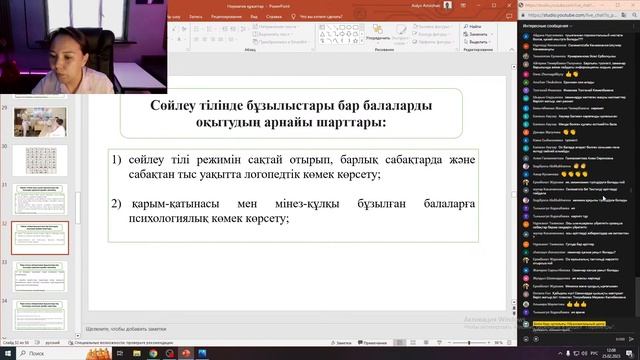Open emoji picker in the chat input
Image resolution: width=640 pixels, height=360 pixels.
[526, 339]
